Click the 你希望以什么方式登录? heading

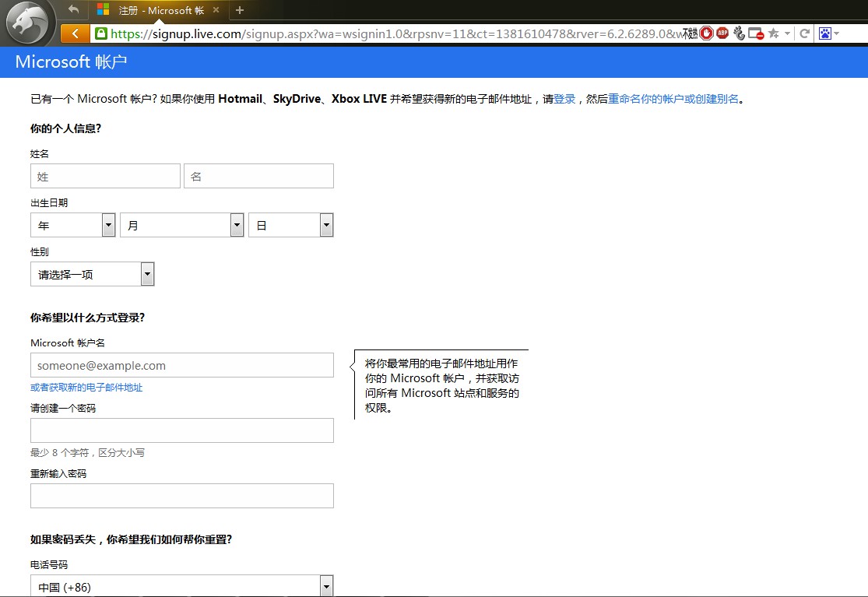tap(87, 318)
